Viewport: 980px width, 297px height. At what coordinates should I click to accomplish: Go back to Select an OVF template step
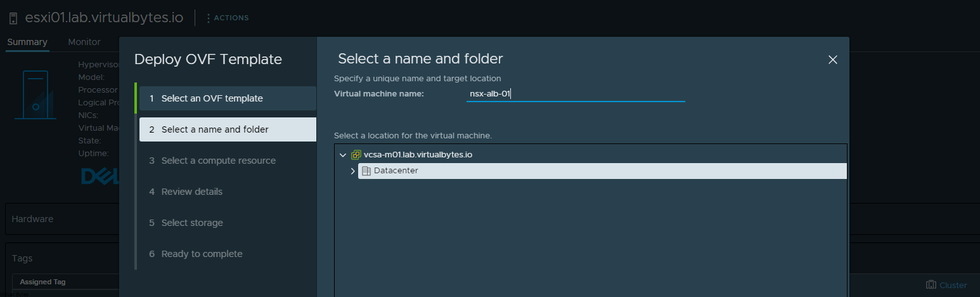[x=212, y=98]
